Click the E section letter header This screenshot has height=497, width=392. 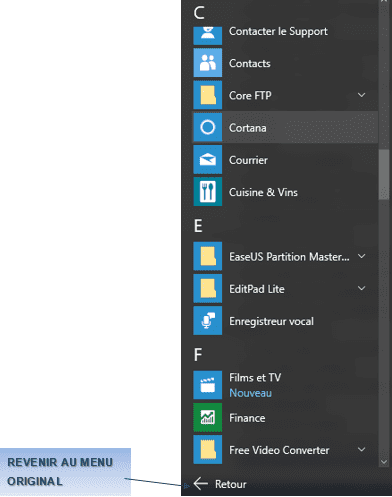(198, 226)
